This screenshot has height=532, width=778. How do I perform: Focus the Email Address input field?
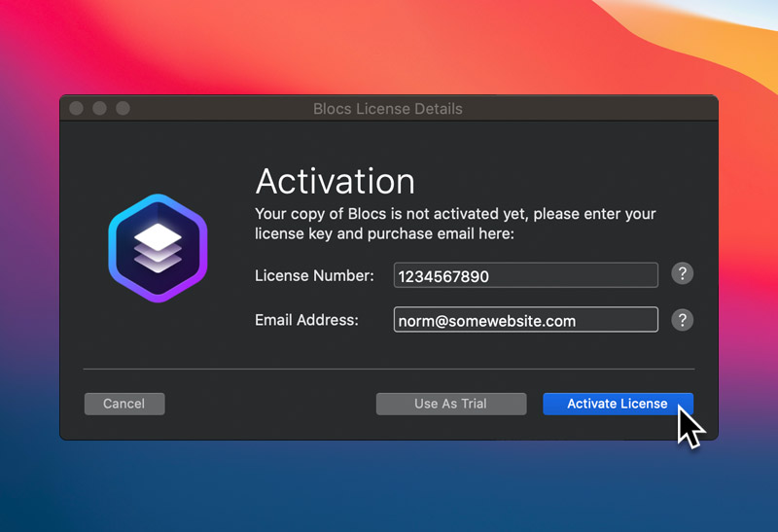pos(526,320)
